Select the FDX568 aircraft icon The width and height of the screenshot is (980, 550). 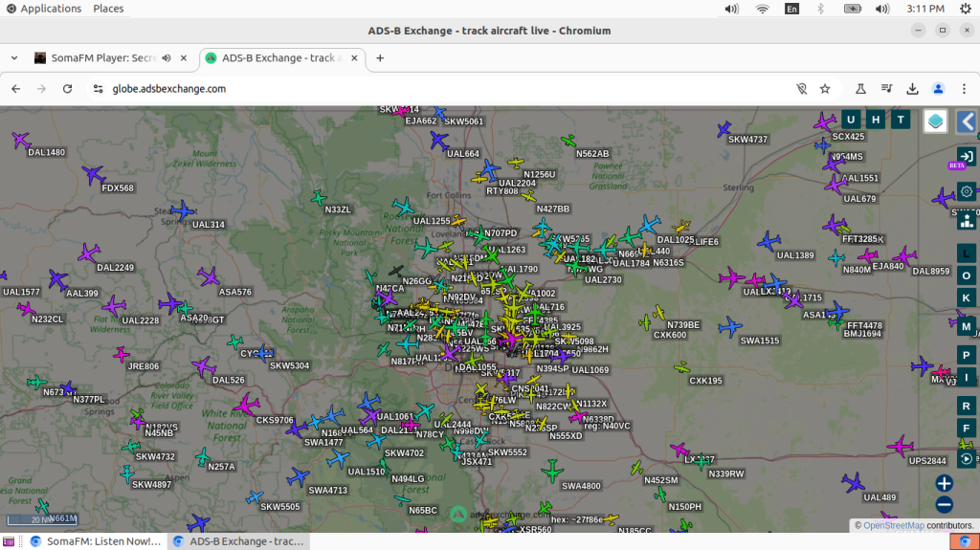pyautogui.click(x=93, y=176)
